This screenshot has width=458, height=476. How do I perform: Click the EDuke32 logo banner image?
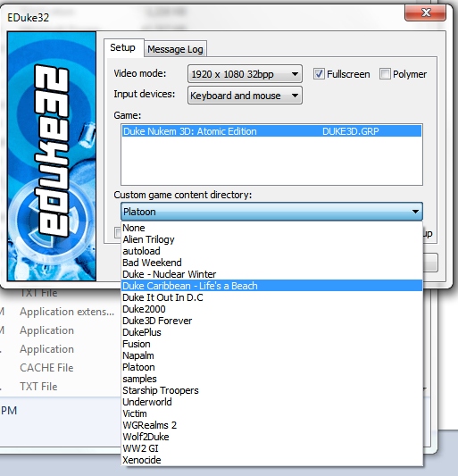pos(52,156)
